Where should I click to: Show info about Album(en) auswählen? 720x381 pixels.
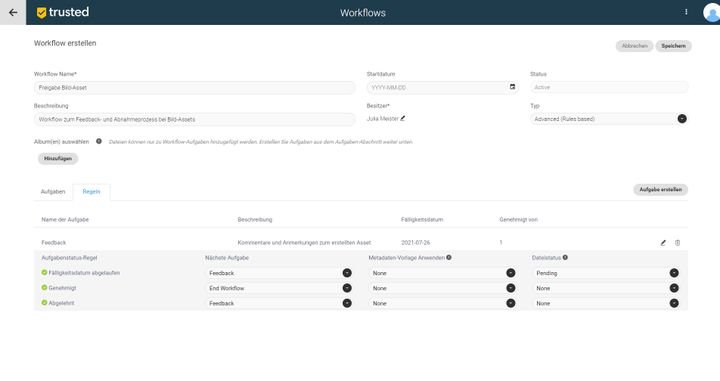pos(99,141)
